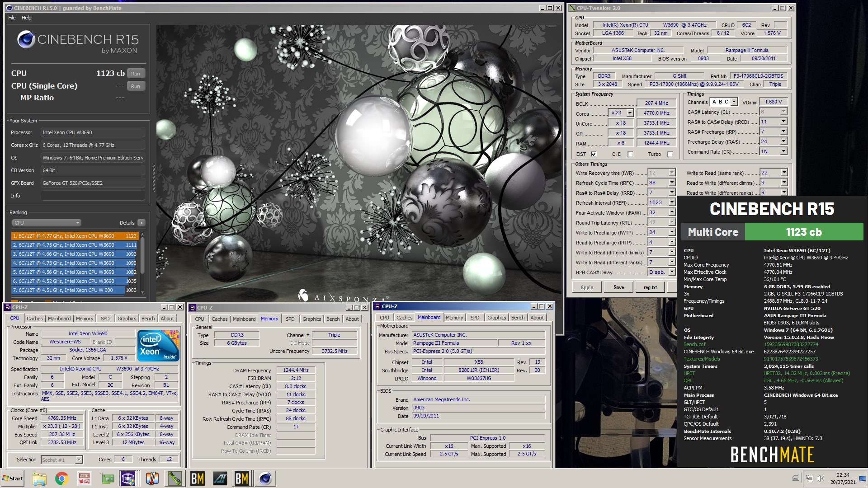868x488 pixels.
Task: Open File Explorer from the taskbar
Action: (39, 479)
